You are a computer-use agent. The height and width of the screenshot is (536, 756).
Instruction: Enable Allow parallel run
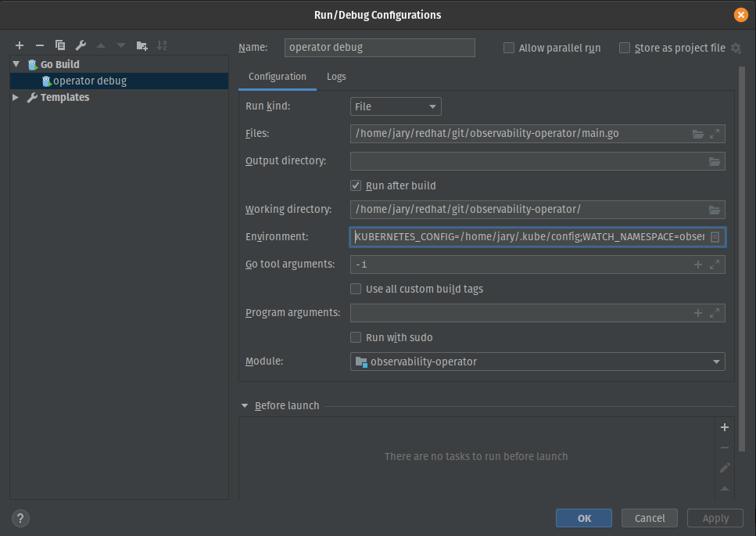click(509, 48)
